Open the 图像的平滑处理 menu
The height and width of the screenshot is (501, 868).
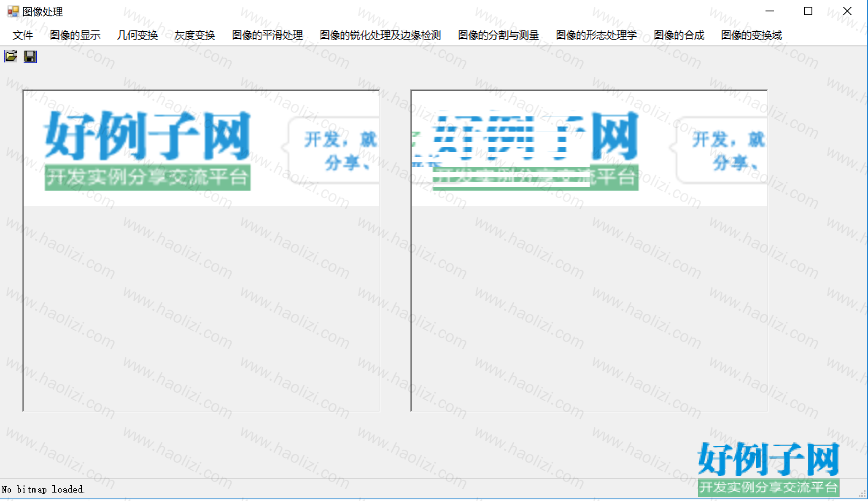(267, 35)
